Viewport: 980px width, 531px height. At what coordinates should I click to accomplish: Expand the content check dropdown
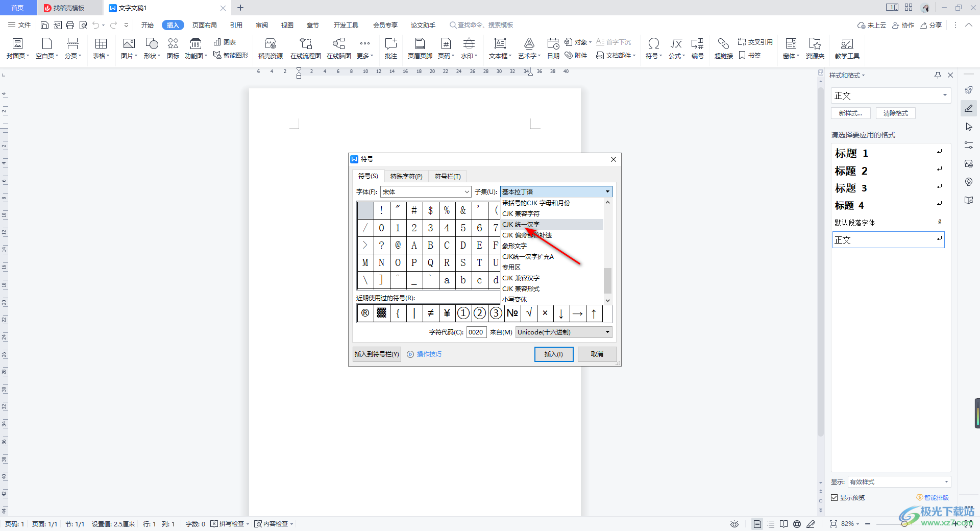[x=291, y=524]
